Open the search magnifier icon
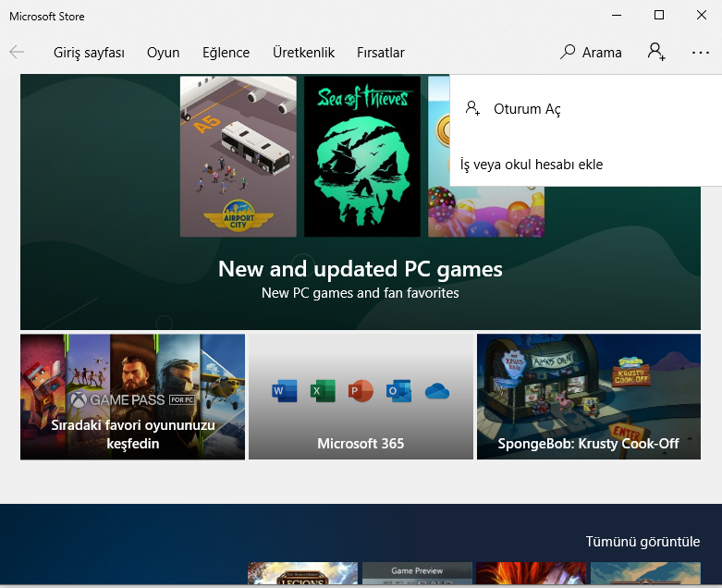722x588 pixels. click(568, 52)
